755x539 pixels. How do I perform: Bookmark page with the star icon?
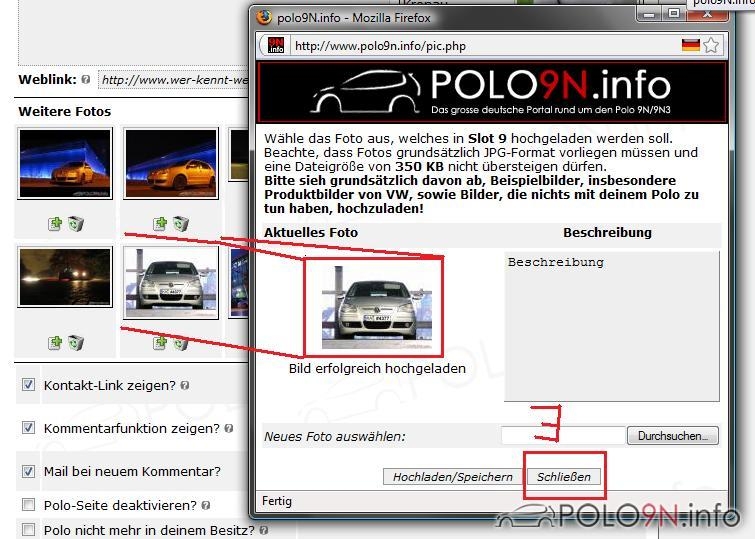(x=711, y=45)
